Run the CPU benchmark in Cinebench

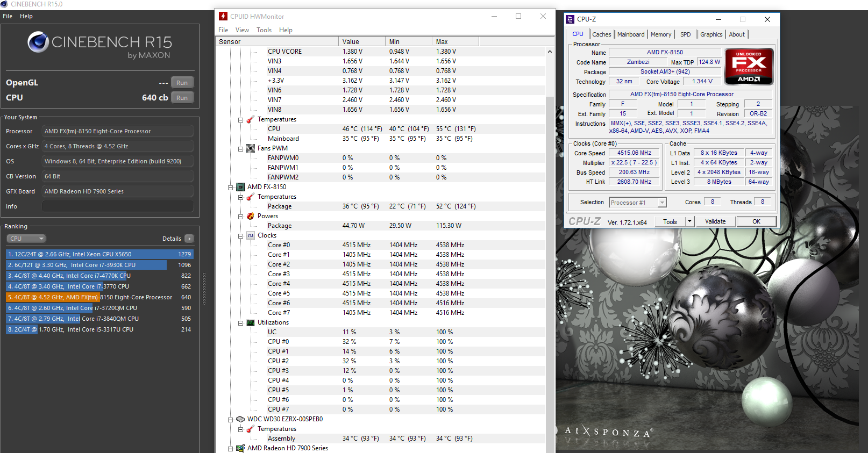click(182, 98)
